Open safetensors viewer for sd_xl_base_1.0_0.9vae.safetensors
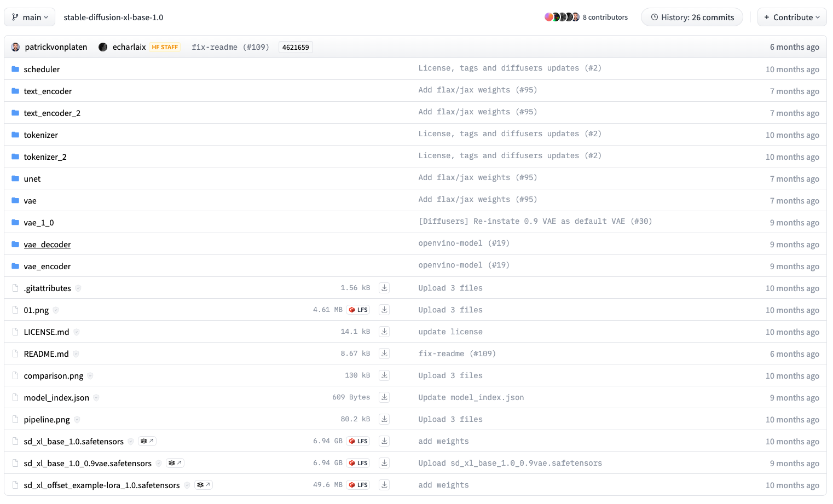 coord(175,463)
